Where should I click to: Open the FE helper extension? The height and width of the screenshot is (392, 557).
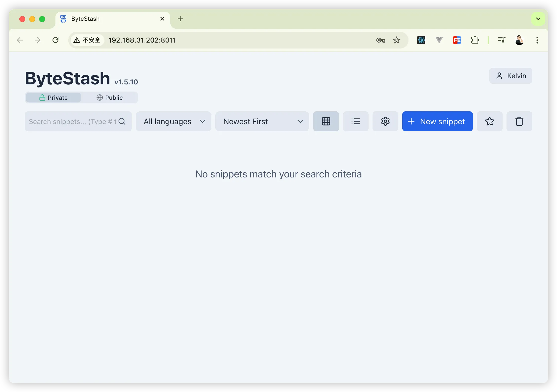(457, 40)
